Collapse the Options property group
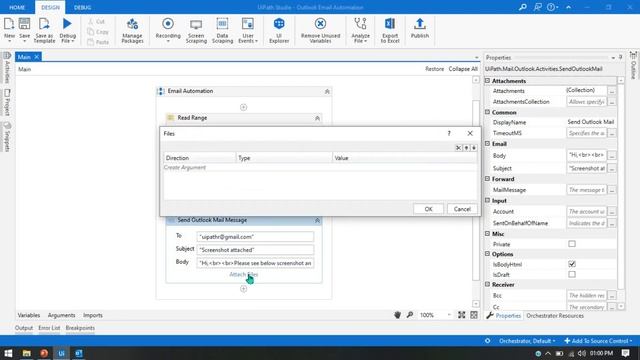 487,253
